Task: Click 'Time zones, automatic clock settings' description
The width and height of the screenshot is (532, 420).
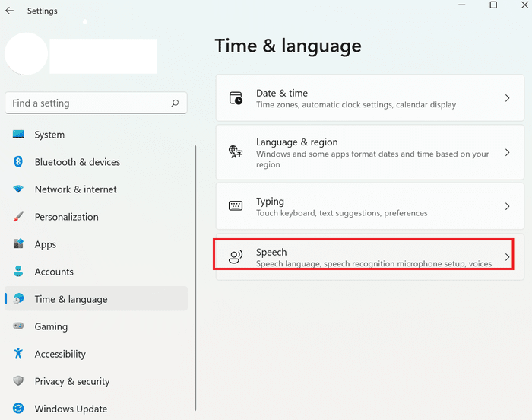Action: point(356,105)
